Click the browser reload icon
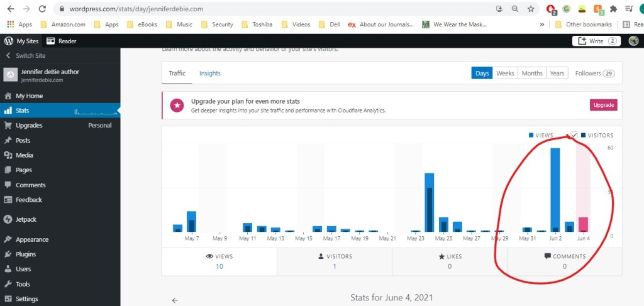The image size is (644, 306). (x=42, y=9)
